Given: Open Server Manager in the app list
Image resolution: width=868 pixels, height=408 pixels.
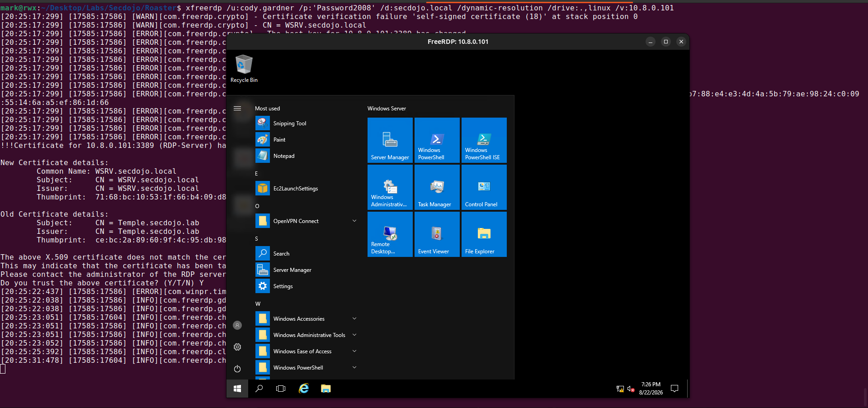Looking at the screenshot, I should (307, 270).
